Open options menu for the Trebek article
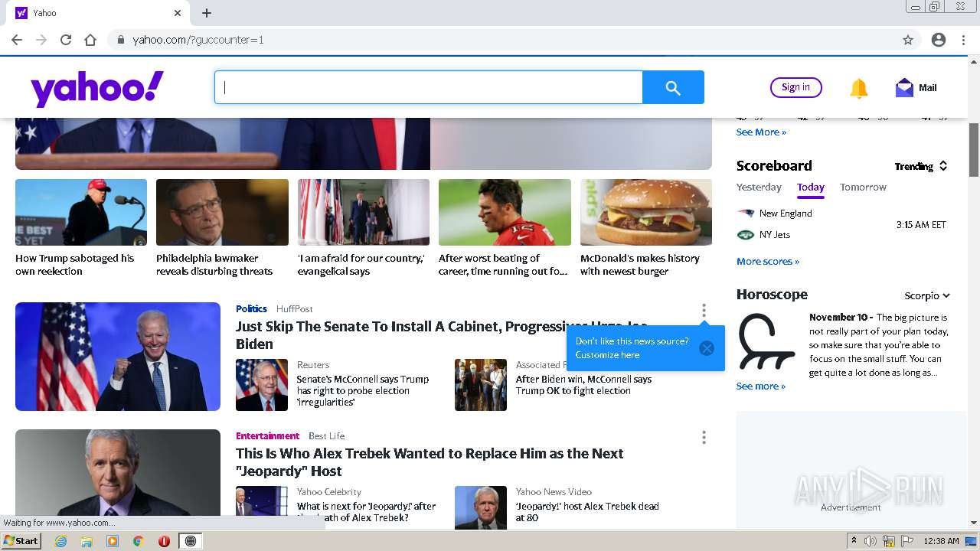The width and height of the screenshot is (980, 551). (704, 438)
